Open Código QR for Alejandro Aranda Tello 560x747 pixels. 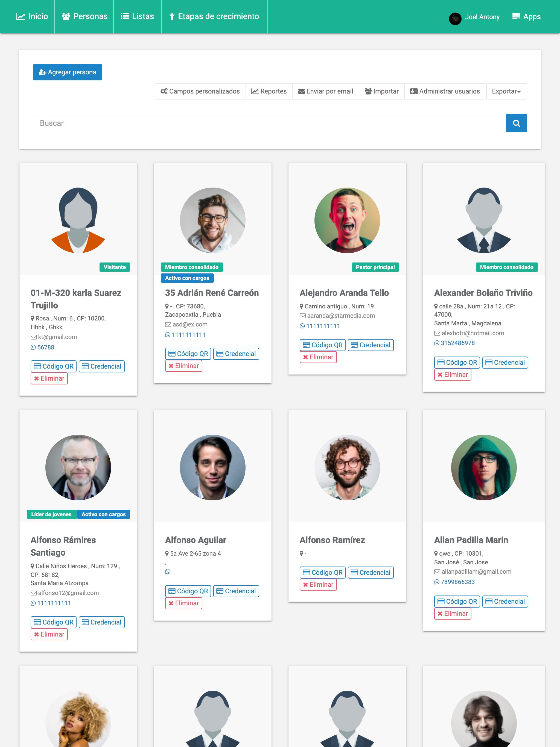click(x=323, y=345)
